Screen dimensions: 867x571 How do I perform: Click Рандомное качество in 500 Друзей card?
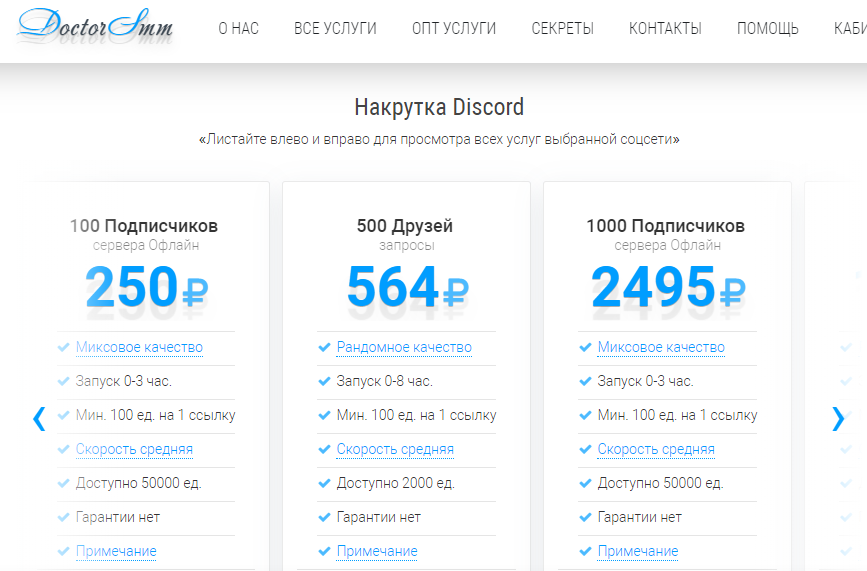(404, 347)
